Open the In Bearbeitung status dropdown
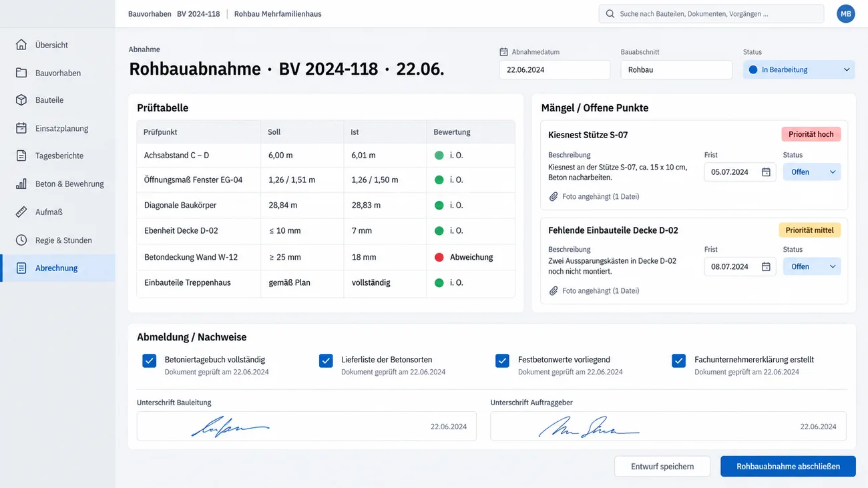This screenshot has width=868, height=488. point(799,69)
